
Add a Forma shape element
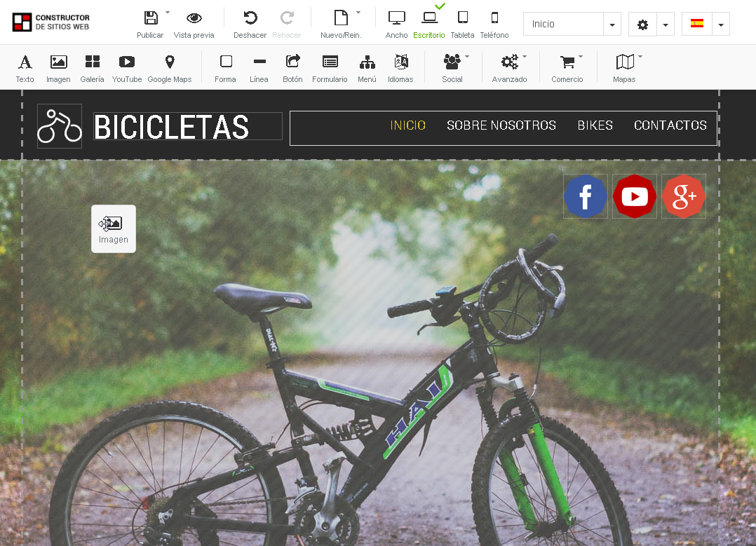tap(225, 69)
